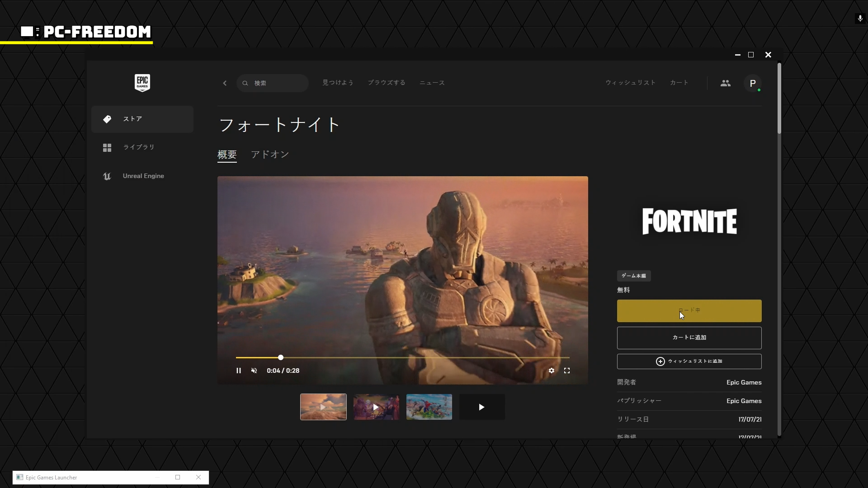
Task: Pause the trailer video
Action: pos(239,371)
